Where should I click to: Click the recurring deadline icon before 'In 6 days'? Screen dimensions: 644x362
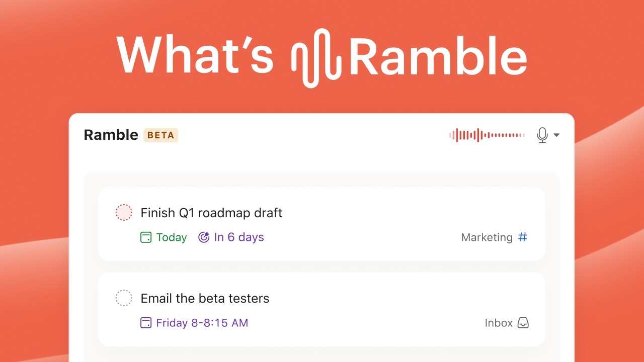tap(203, 237)
